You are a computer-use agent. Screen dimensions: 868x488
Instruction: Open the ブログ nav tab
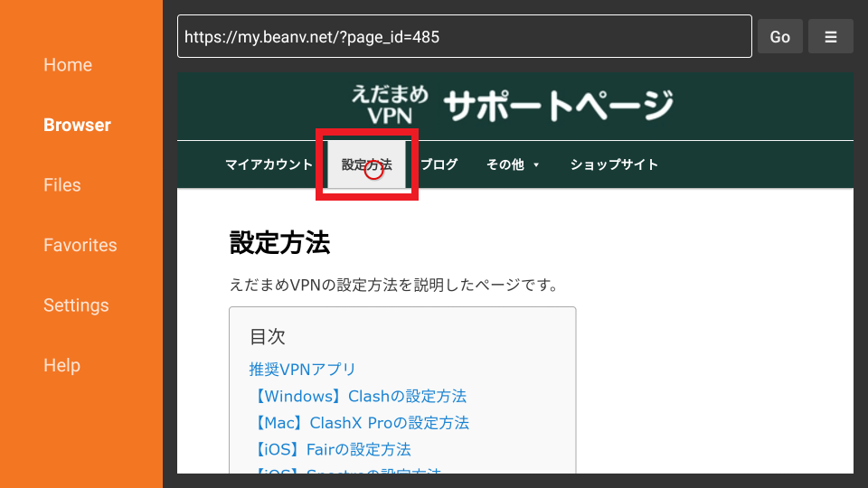point(439,164)
